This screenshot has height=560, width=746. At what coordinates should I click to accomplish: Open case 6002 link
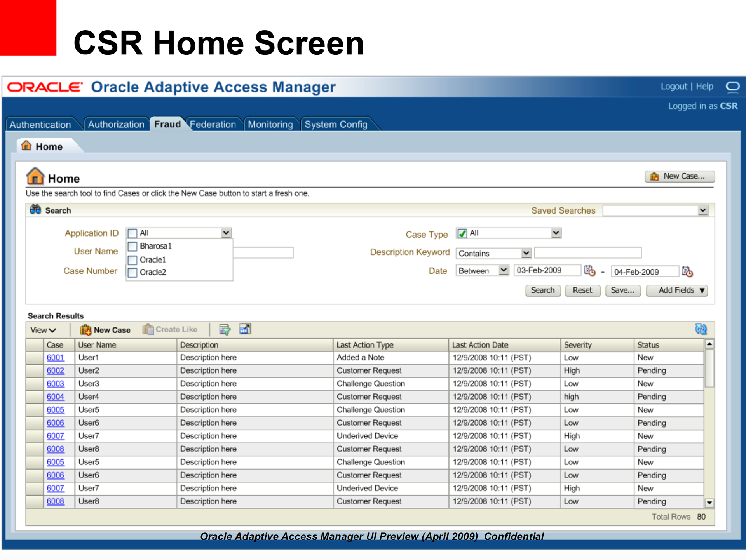click(x=56, y=371)
